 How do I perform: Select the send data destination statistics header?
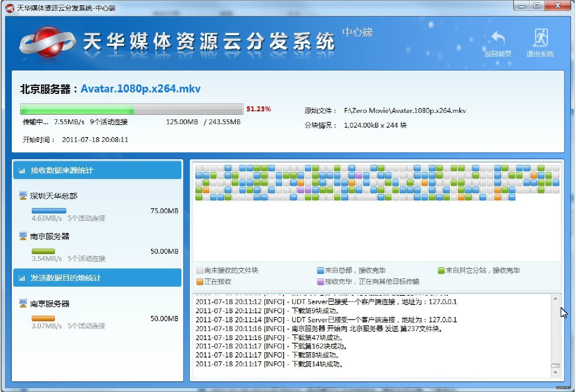97,278
